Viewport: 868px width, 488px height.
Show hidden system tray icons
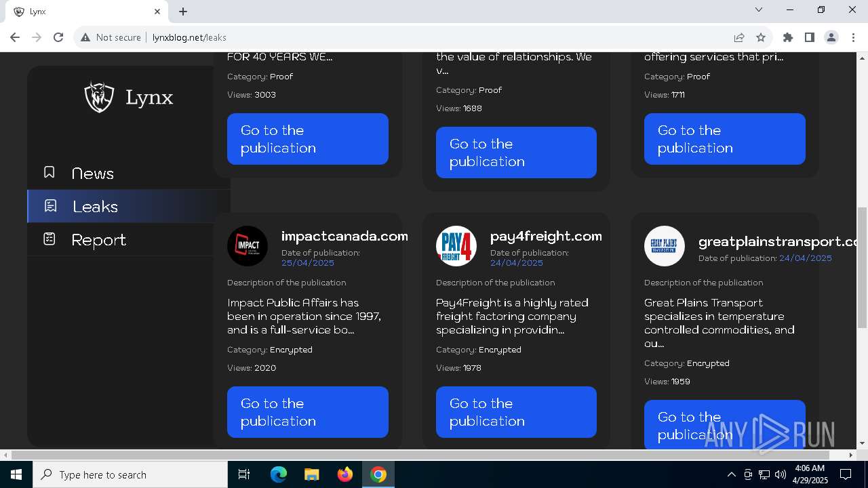tap(731, 474)
